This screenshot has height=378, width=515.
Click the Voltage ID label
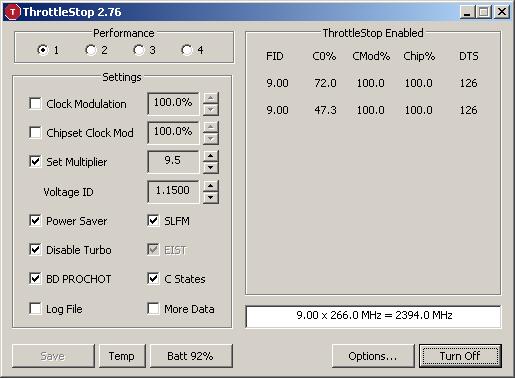coord(68,192)
